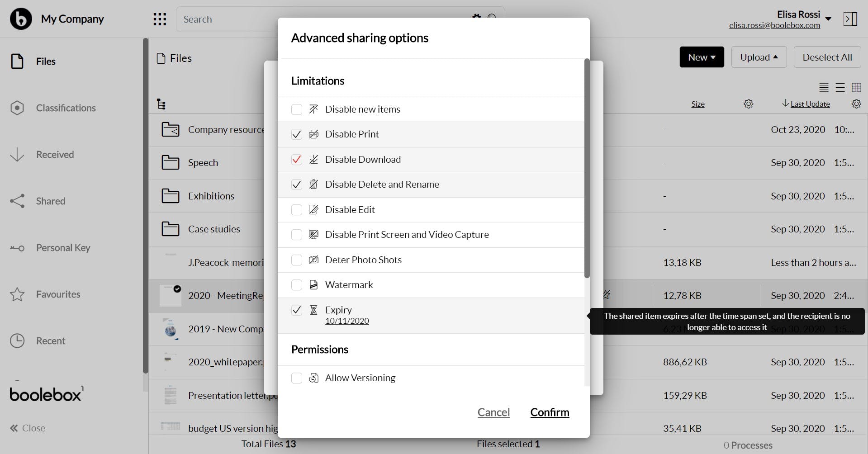Uncheck Disable Download limitation
The width and height of the screenshot is (868, 454).
pyautogui.click(x=297, y=160)
